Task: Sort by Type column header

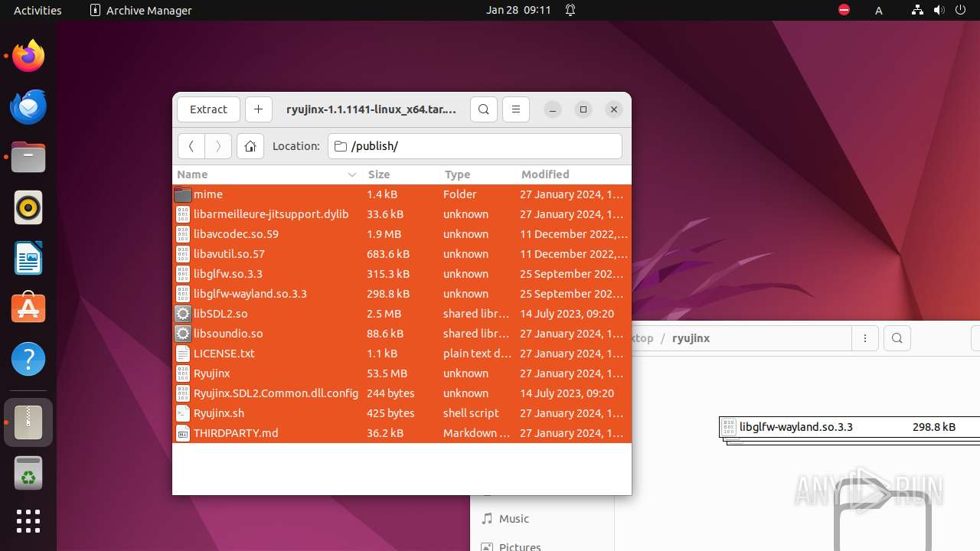Action: click(478, 174)
